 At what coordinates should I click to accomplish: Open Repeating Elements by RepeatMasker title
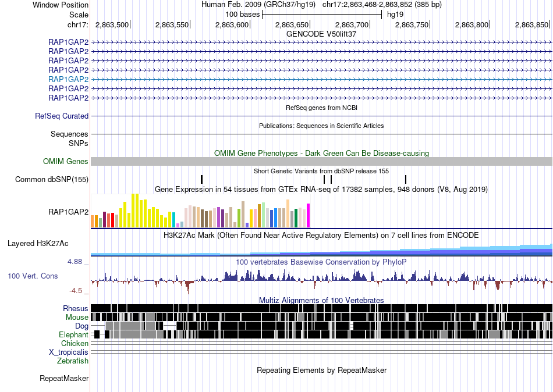click(x=321, y=370)
